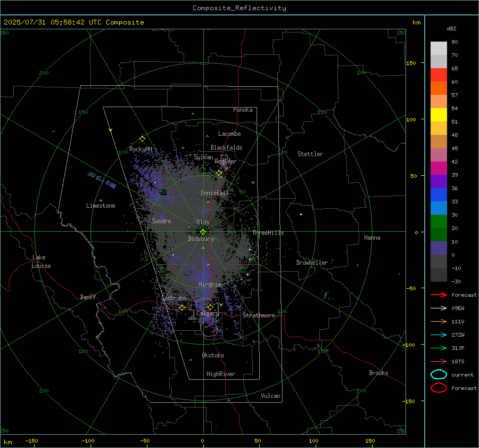The height and width of the screenshot is (448, 479).
Task: Click the dBZ legend heading
Action: [x=451, y=28]
